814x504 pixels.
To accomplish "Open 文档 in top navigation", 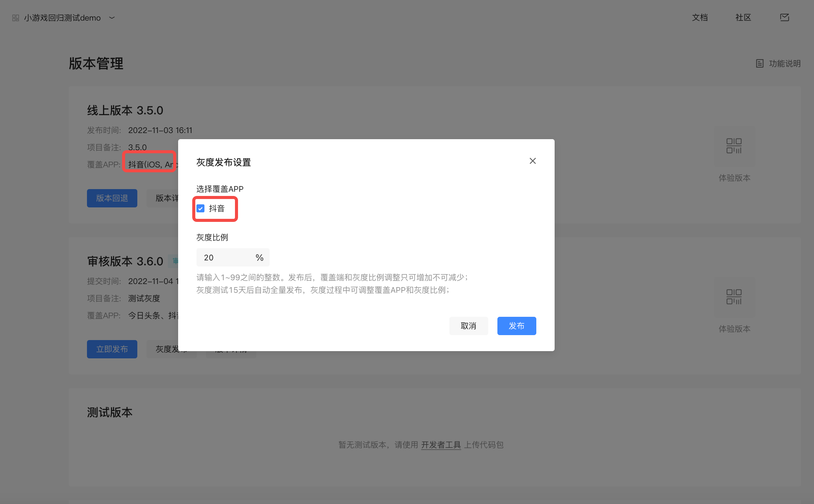I will (x=700, y=18).
